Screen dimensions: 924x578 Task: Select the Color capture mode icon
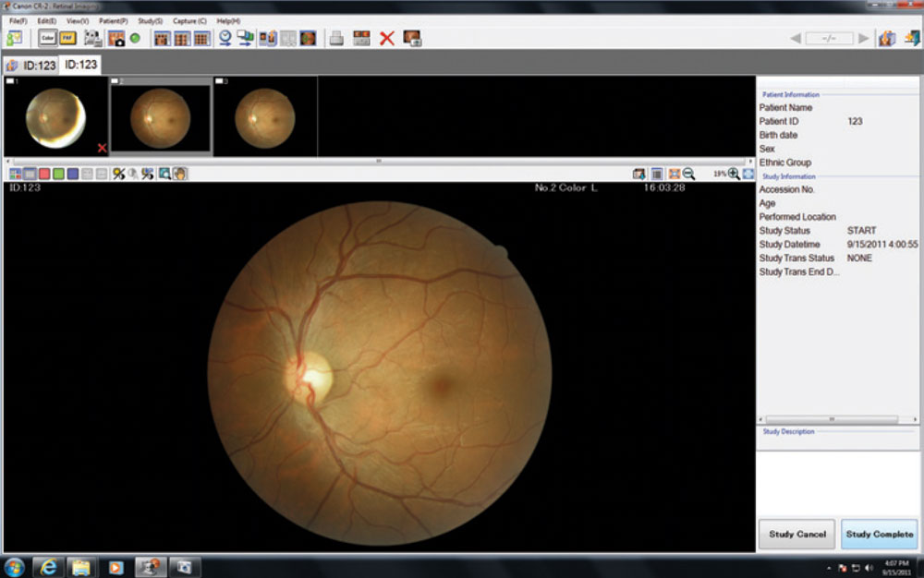pyautogui.click(x=47, y=38)
